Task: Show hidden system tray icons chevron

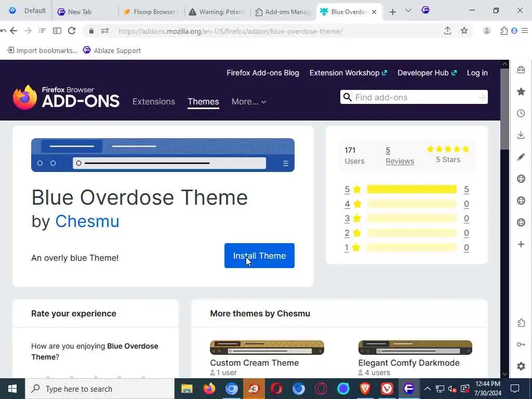Action: (x=428, y=389)
